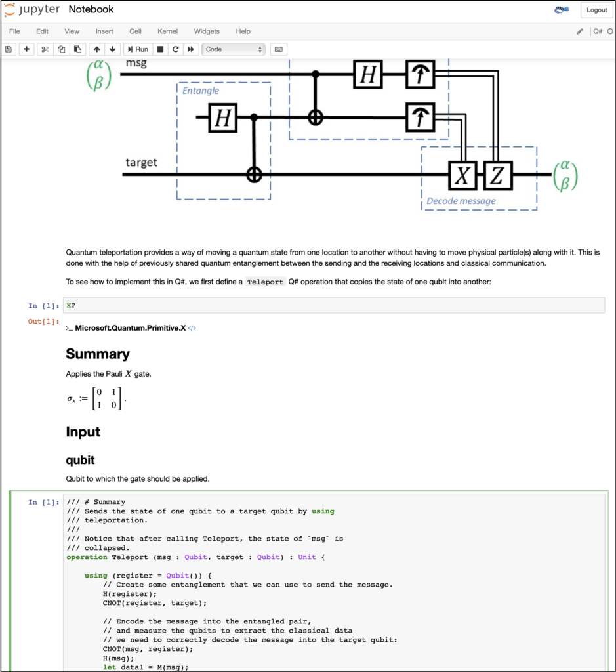This screenshot has height=672, width=616.
Task: Move selected cell down arrow
Action: click(113, 49)
